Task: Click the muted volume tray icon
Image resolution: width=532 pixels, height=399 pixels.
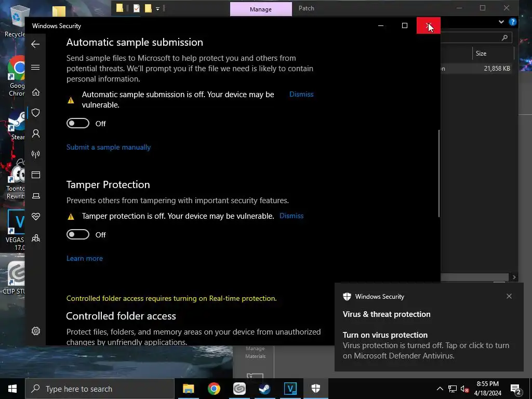Action: point(464,389)
